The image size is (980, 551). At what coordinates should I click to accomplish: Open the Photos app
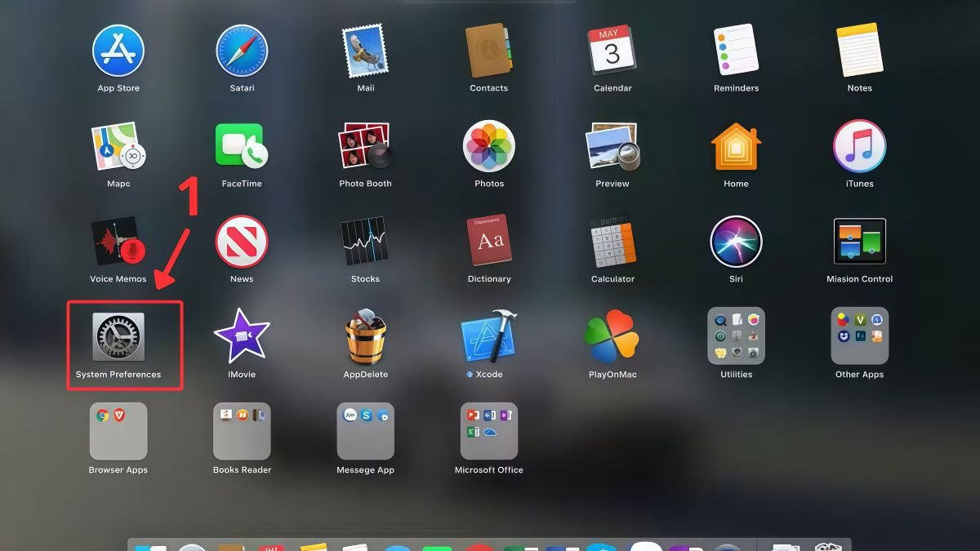pos(489,146)
